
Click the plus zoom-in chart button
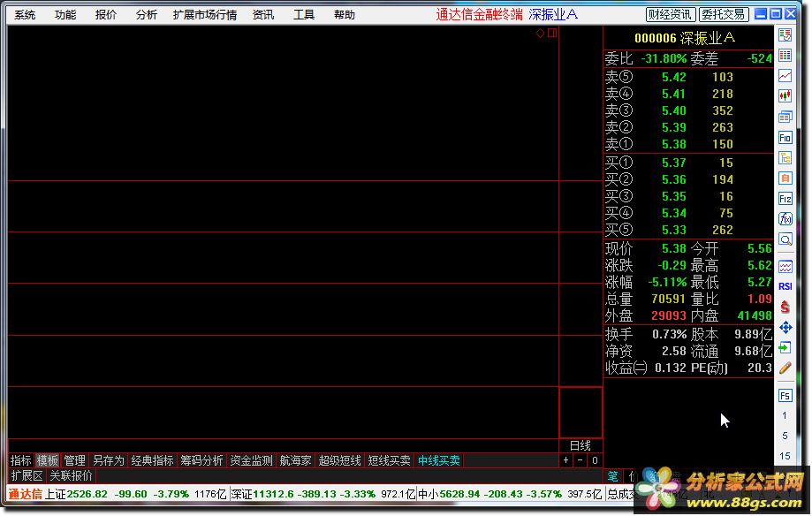pyautogui.click(x=565, y=460)
